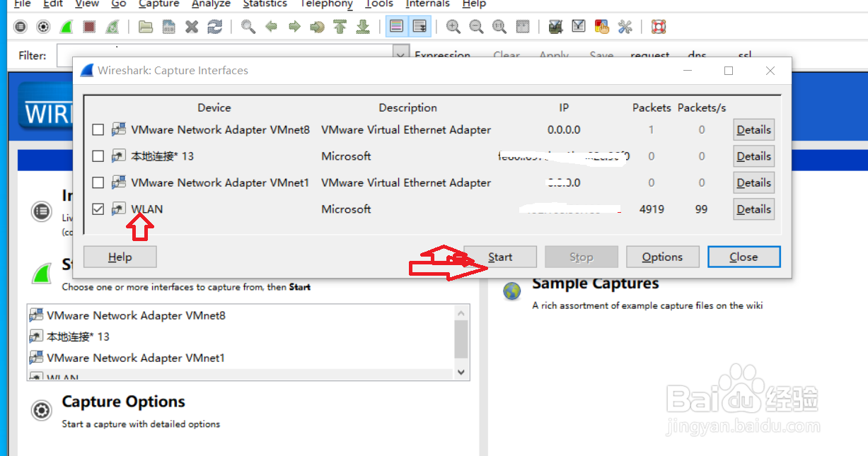
Task: Edit display filters toolbar icon
Action: 579,27
